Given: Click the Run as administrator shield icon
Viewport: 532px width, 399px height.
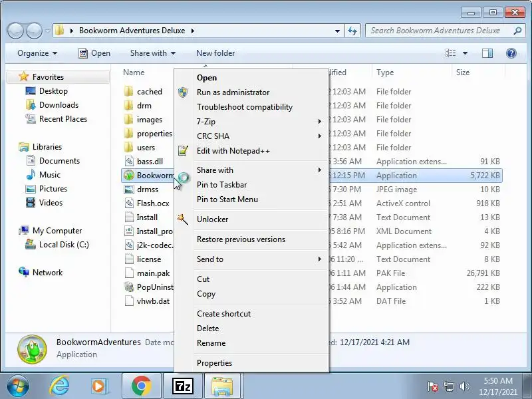Looking at the screenshot, I should point(183,92).
